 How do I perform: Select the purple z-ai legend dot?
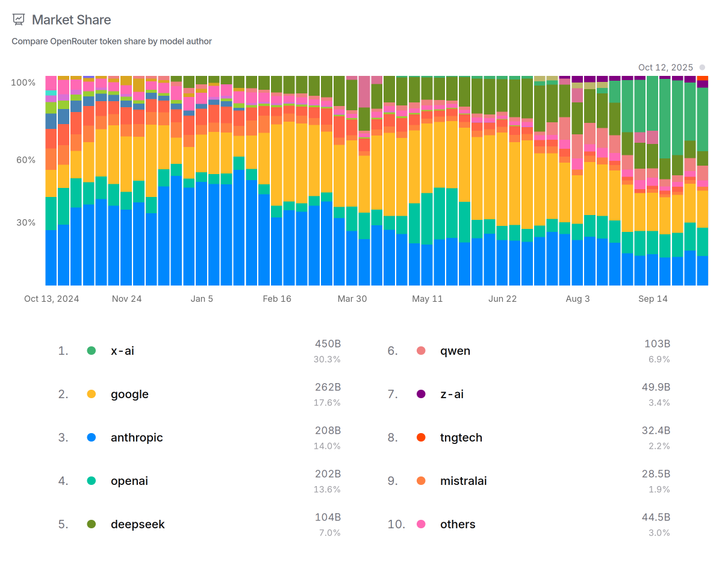pyautogui.click(x=421, y=393)
